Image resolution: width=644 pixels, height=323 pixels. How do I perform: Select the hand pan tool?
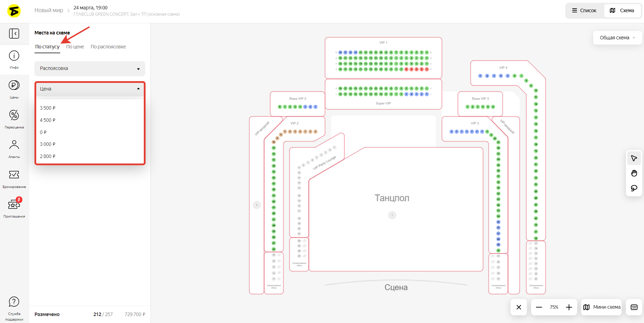pos(634,173)
